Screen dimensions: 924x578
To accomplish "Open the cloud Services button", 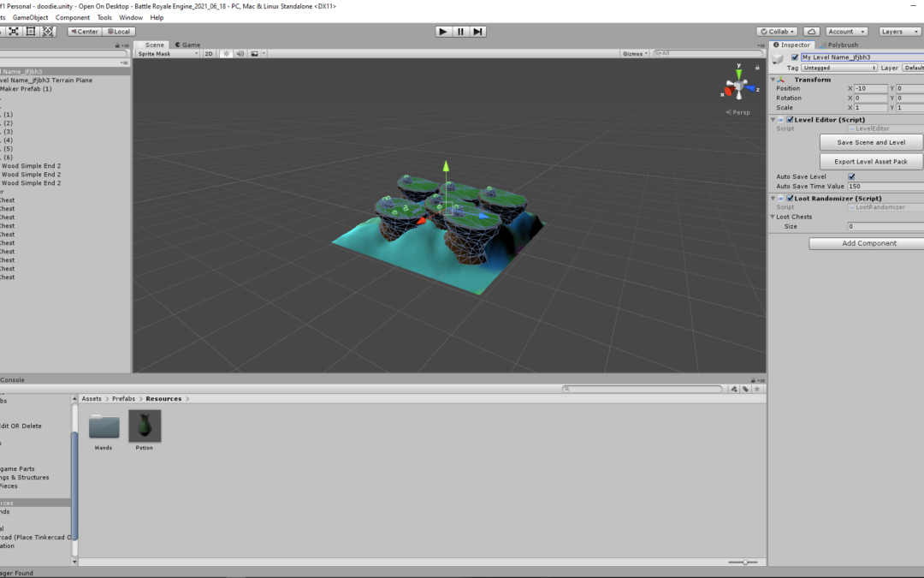I will coord(811,32).
